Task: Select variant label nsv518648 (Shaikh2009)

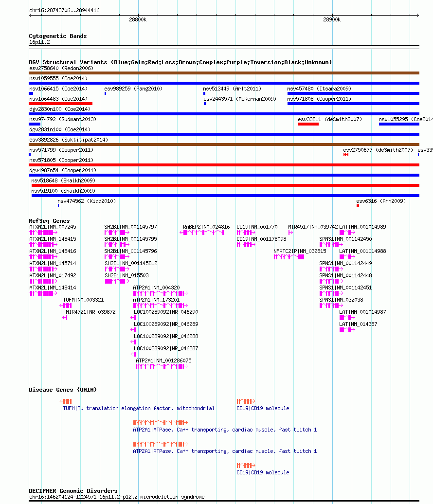Action: [63, 180]
